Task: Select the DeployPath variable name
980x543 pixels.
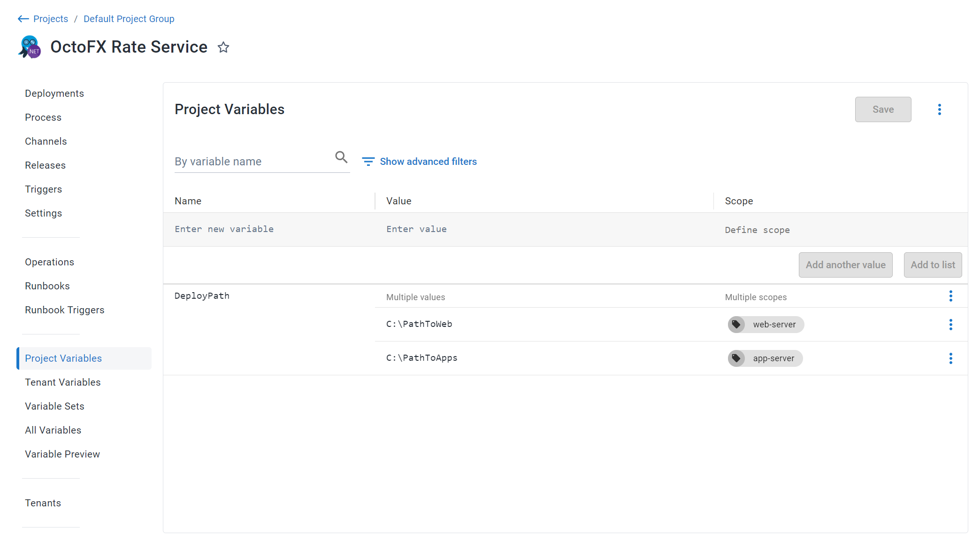Action: pyautogui.click(x=202, y=296)
